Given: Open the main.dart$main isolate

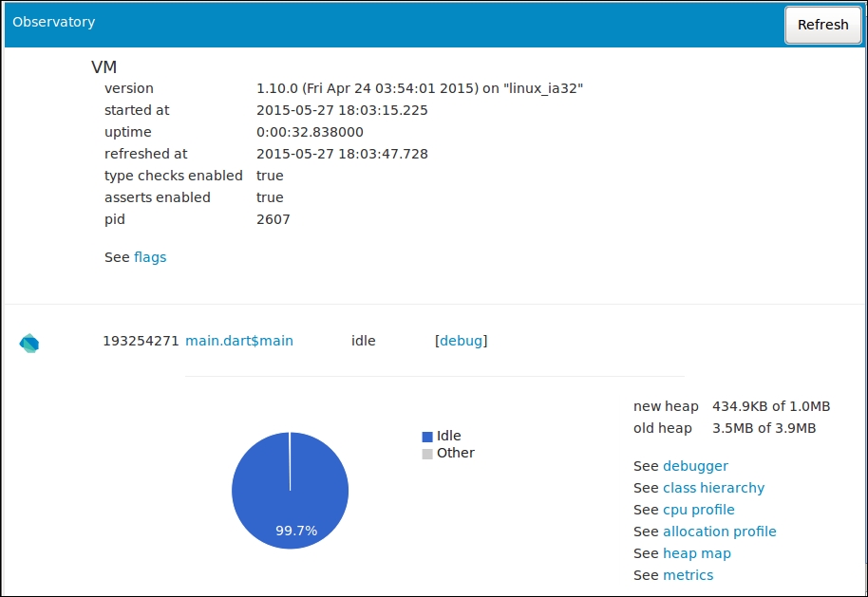Looking at the screenshot, I should (x=240, y=341).
